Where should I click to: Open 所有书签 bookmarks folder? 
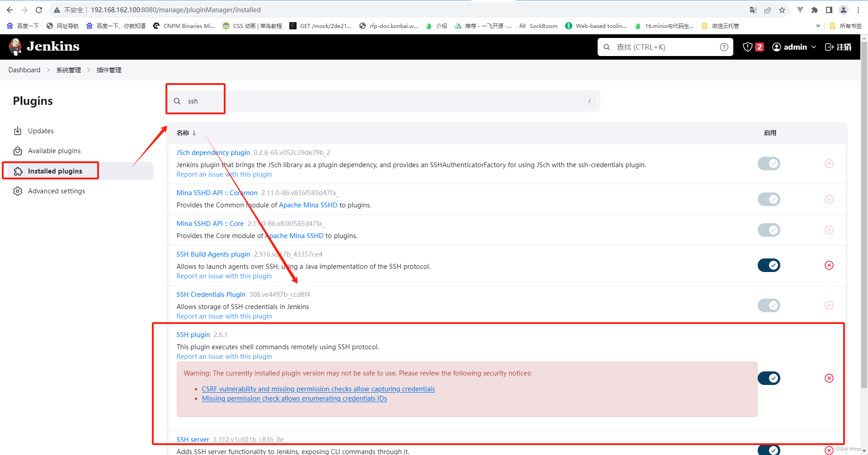[846, 26]
